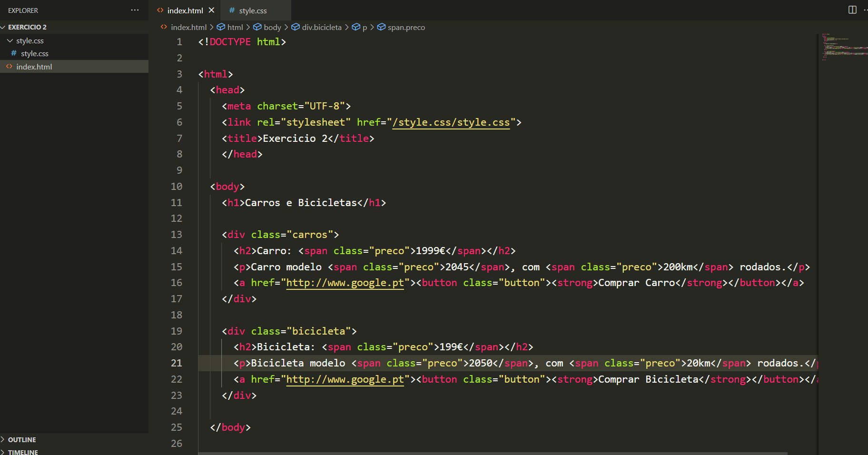868x455 pixels.
Task: Click '200km' text on line 15
Action: [x=678, y=267]
